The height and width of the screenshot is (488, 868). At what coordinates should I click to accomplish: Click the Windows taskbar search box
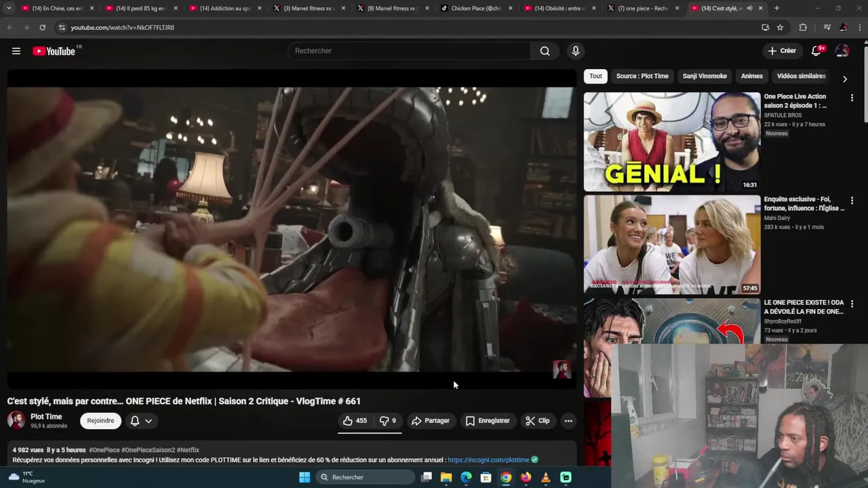(366, 477)
